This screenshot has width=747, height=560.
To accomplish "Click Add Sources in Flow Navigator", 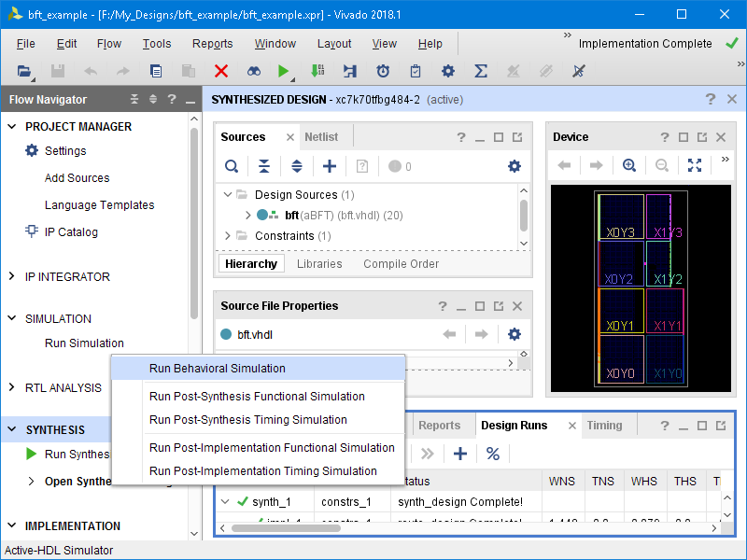I will click(x=78, y=178).
